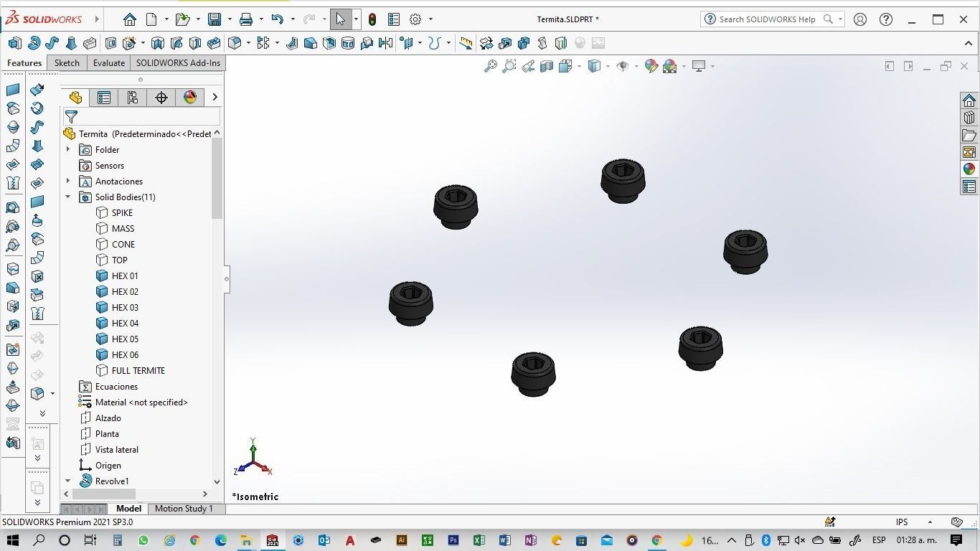The width and height of the screenshot is (980, 551).
Task: Open the IPS unit system dropdown arrow
Action: [x=930, y=522]
